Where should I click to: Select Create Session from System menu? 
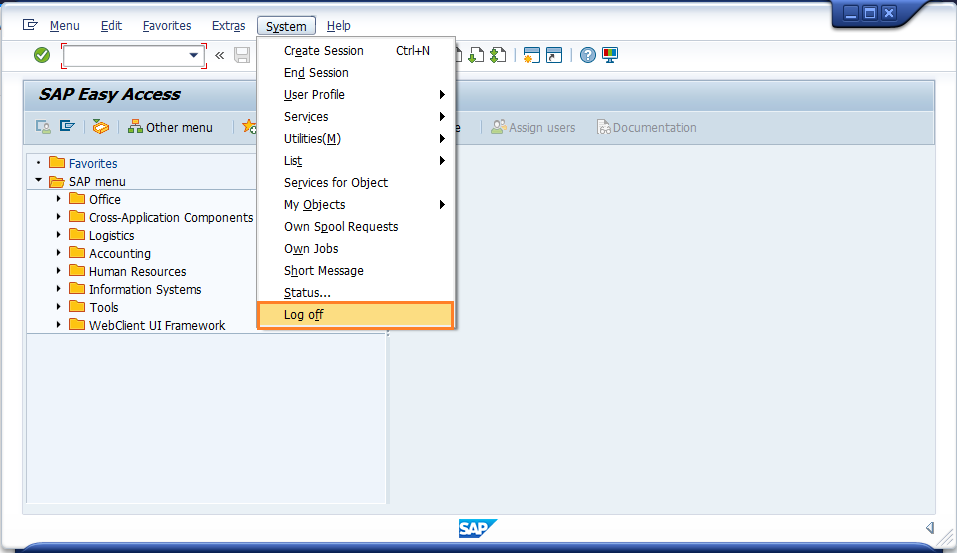pyautogui.click(x=356, y=51)
